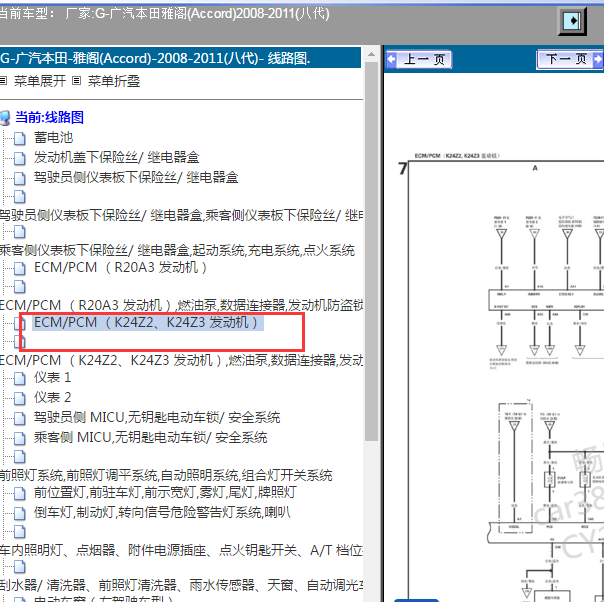The height and width of the screenshot is (602, 604).
Task: Click the page icon beside 仪表 2
Action: click(x=20, y=398)
